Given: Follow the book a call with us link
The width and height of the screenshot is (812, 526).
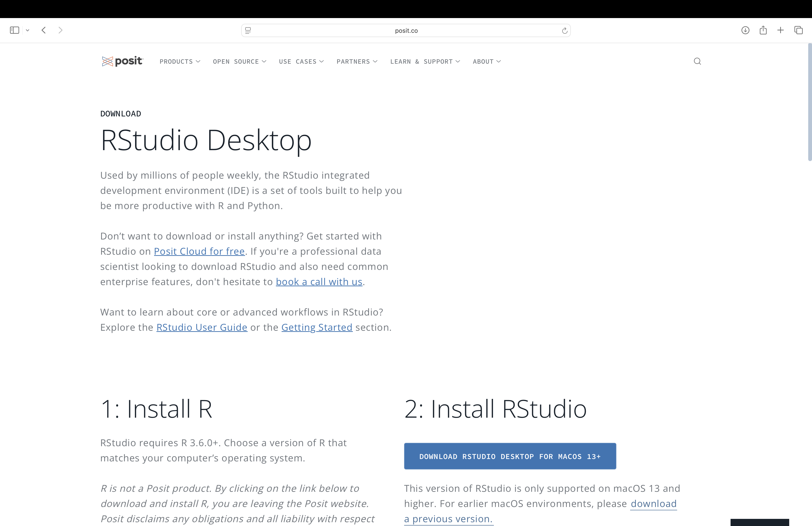Looking at the screenshot, I should pyautogui.click(x=319, y=282).
